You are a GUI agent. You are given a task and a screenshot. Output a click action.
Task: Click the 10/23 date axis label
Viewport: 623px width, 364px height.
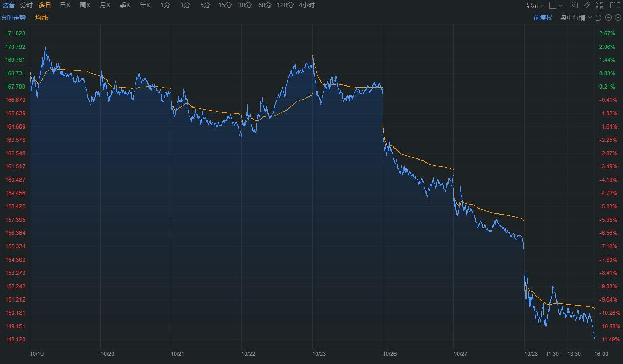319,354
